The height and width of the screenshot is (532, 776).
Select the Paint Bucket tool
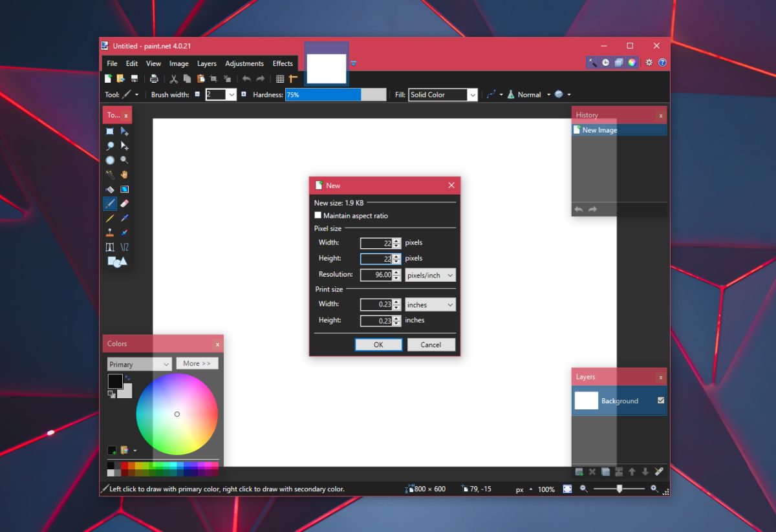(x=109, y=189)
